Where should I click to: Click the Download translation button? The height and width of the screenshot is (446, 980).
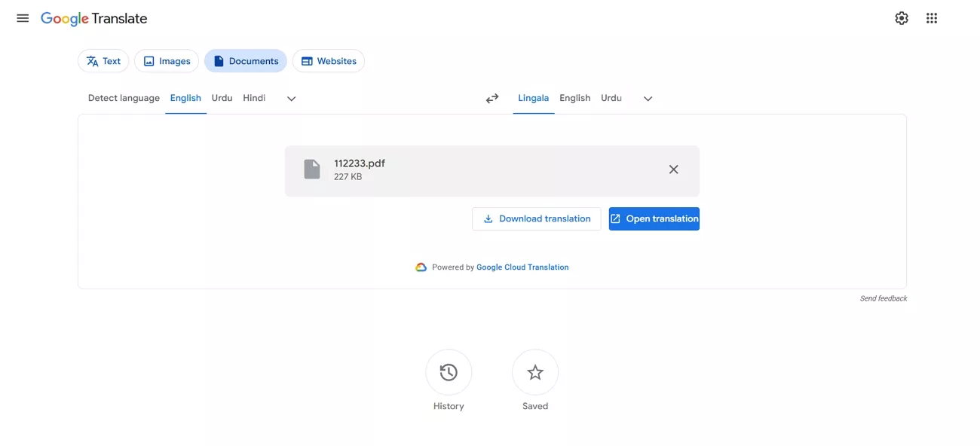pyautogui.click(x=536, y=218)
